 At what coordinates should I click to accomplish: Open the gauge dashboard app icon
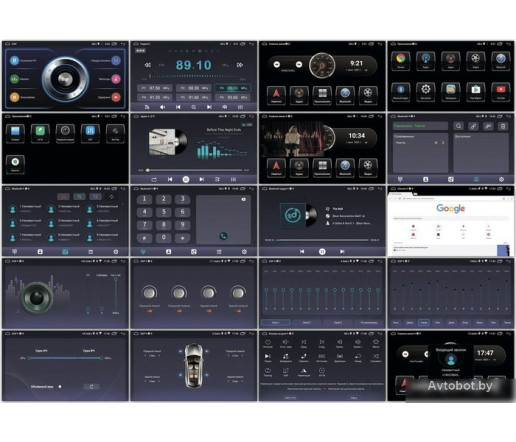pos(65,133)
